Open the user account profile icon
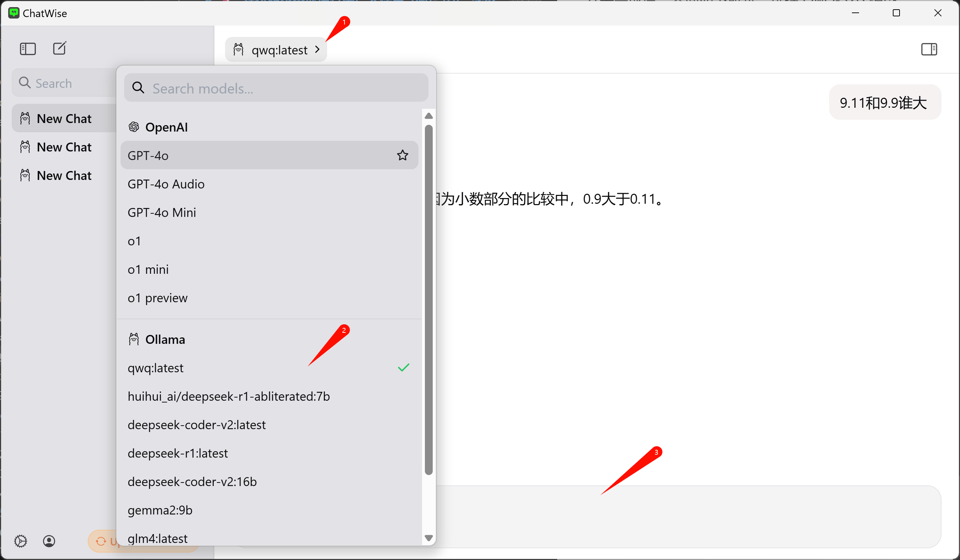 point(49,541)
